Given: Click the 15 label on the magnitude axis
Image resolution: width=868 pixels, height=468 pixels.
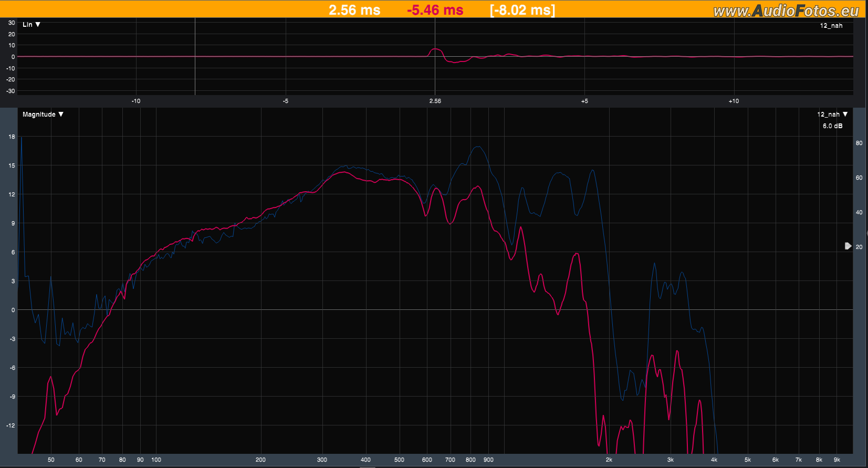Looking at the screenshot, I should coord(12,165).
